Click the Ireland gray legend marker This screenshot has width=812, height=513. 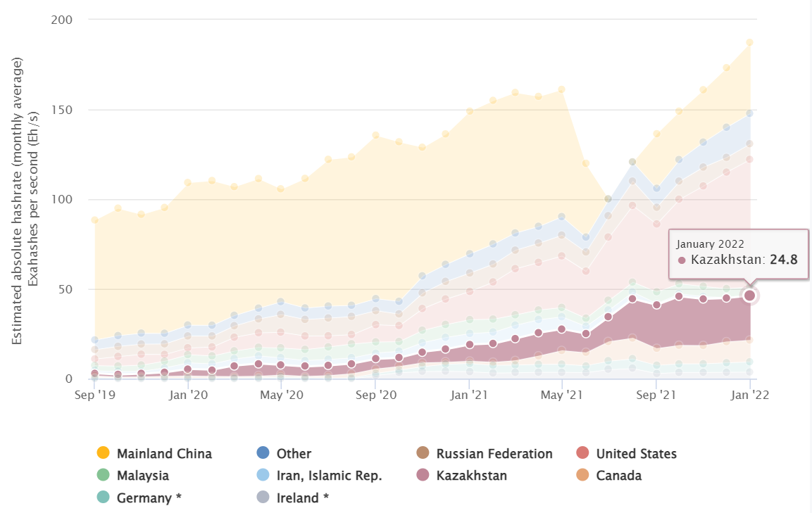pyautogui.click(x=263, y=498)
